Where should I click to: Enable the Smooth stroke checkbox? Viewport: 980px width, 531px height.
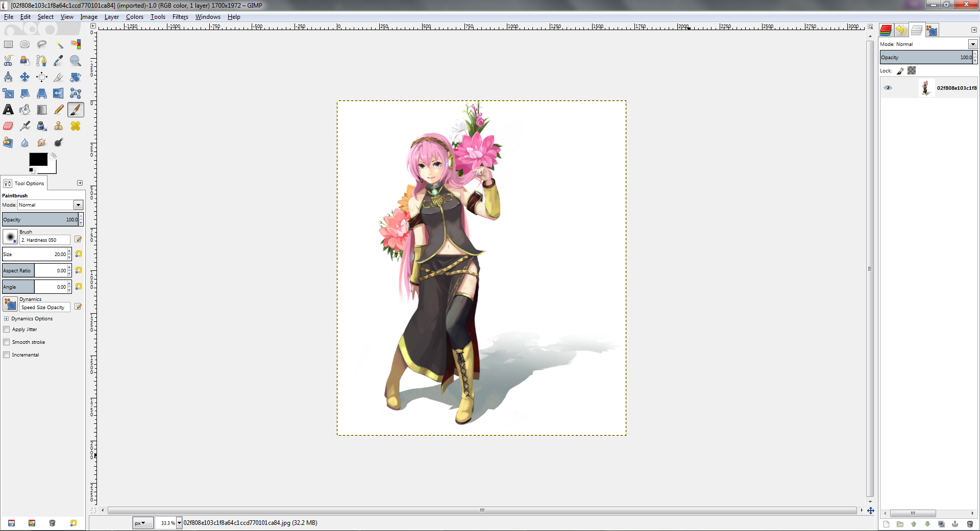tap(7, 342)
